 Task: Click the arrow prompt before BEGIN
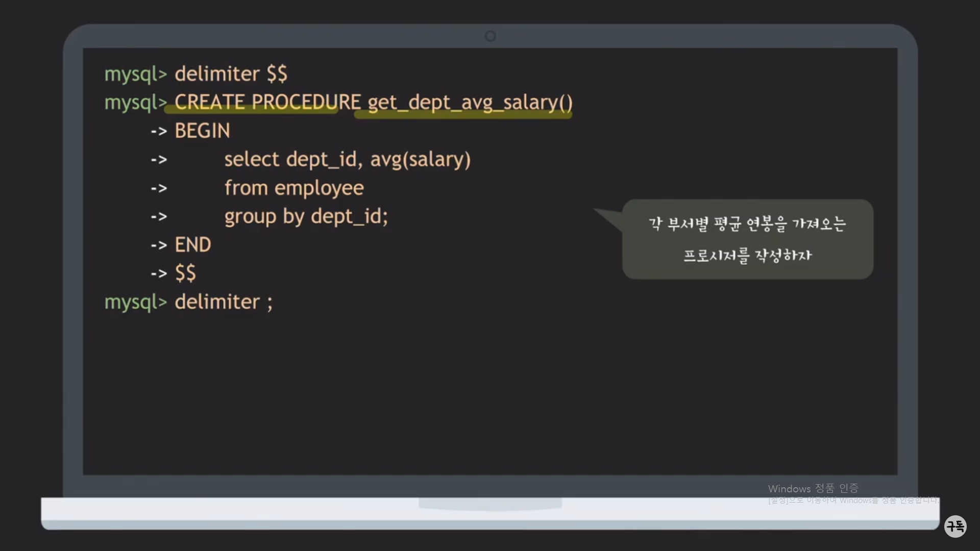(159, 132)
